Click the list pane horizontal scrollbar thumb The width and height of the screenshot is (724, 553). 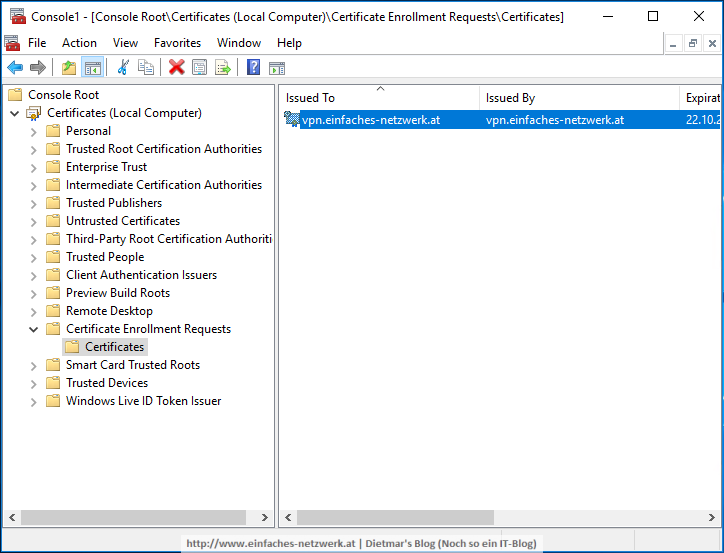pos(395,517)
